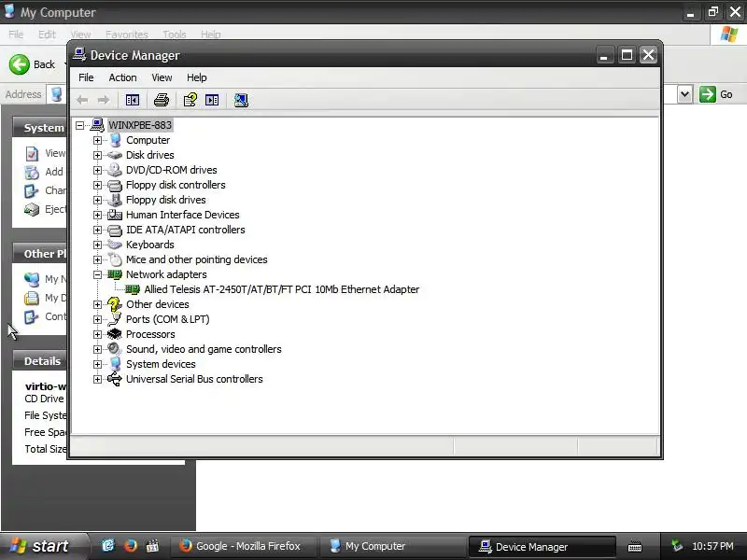Expand the Universal Serial Bus controllers node
This screenshot has width=747, height=560.
click(x=97, y=379)
